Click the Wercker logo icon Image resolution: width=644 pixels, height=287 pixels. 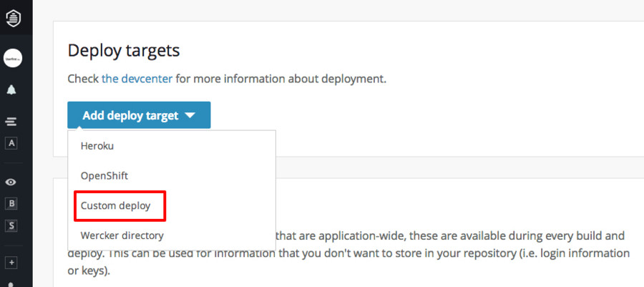13,18
